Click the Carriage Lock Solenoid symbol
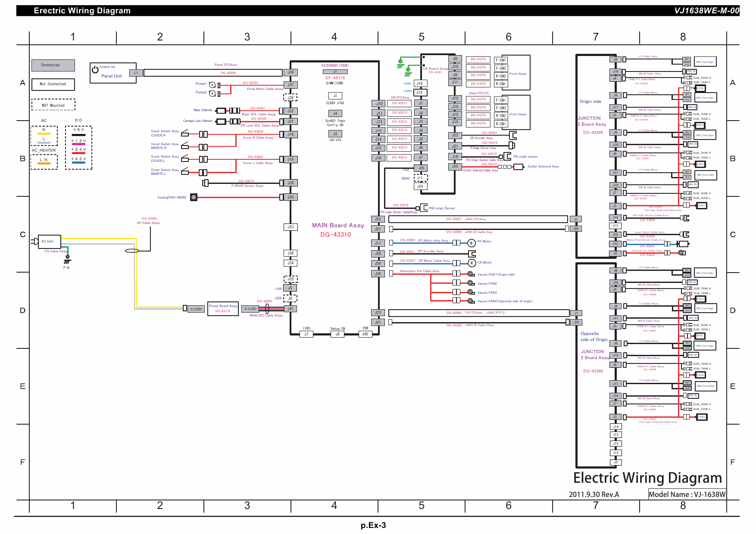This screenshot has height=534, width=756. coord(221,121)
